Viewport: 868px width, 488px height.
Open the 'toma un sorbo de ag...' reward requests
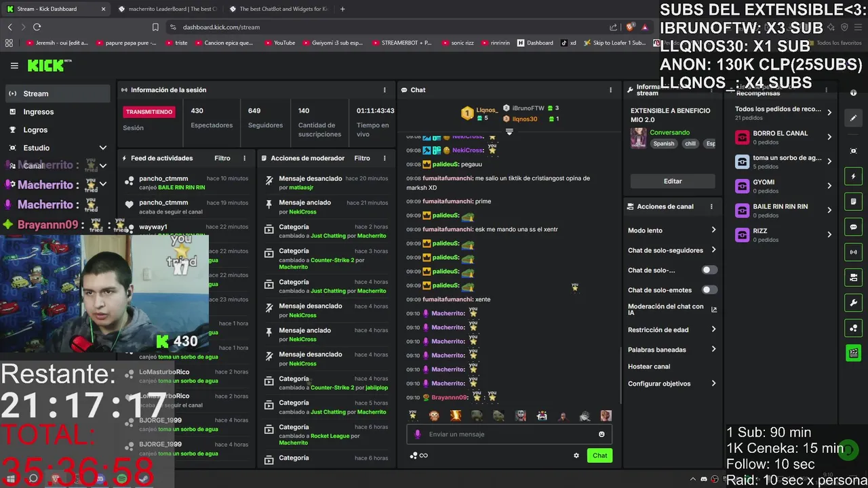point(783,162)
